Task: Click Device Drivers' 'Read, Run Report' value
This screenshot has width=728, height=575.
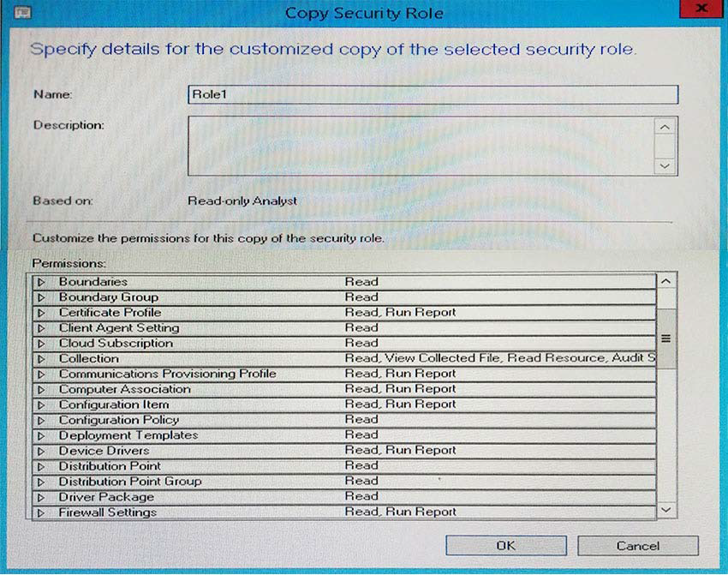Action: pos(400,450)
